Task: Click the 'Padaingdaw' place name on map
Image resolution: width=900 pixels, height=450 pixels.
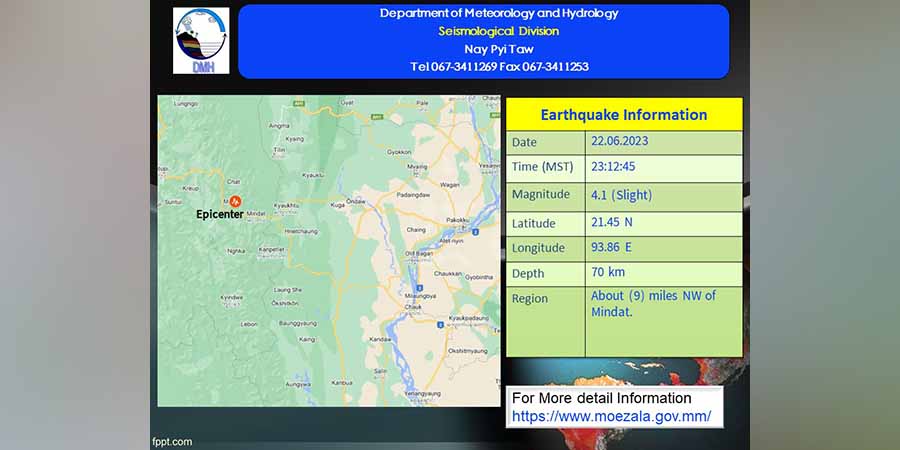Action: pos(413,195)
